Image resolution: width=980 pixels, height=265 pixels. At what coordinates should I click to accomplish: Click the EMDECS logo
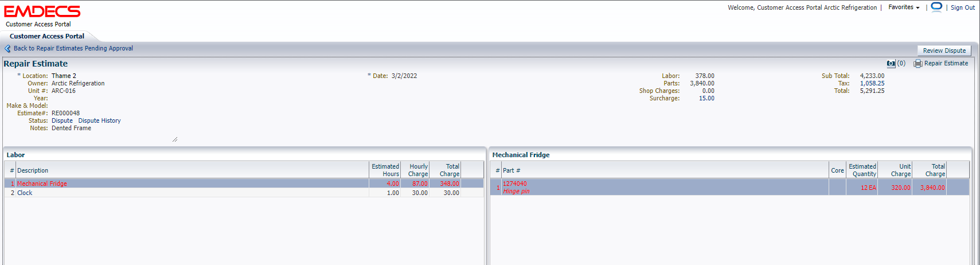tap(42, 11)
